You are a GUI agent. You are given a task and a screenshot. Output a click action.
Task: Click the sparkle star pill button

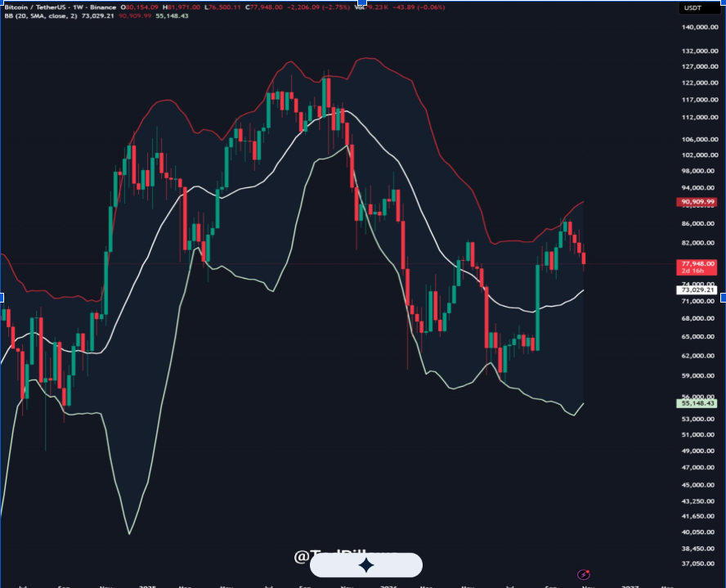[x=365, y=565]
